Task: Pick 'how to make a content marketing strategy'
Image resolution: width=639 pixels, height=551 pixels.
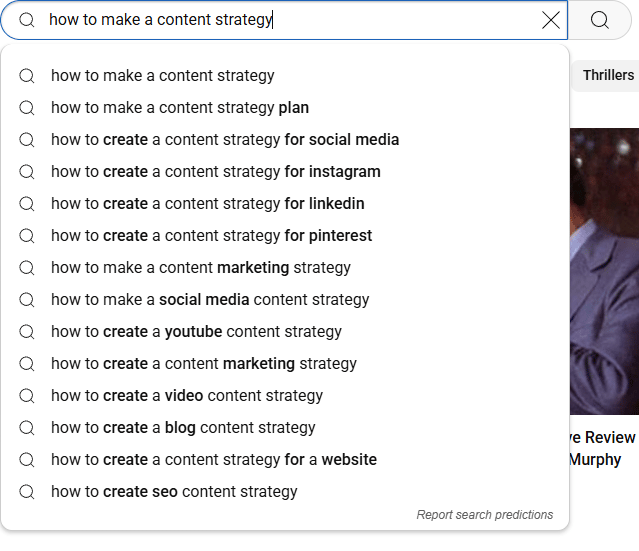Action: [201, 267]
